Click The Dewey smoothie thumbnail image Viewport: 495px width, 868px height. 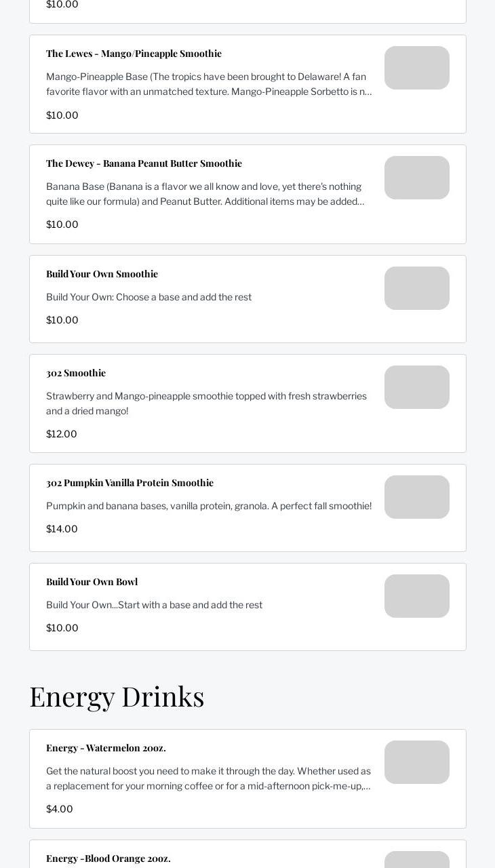416,178
